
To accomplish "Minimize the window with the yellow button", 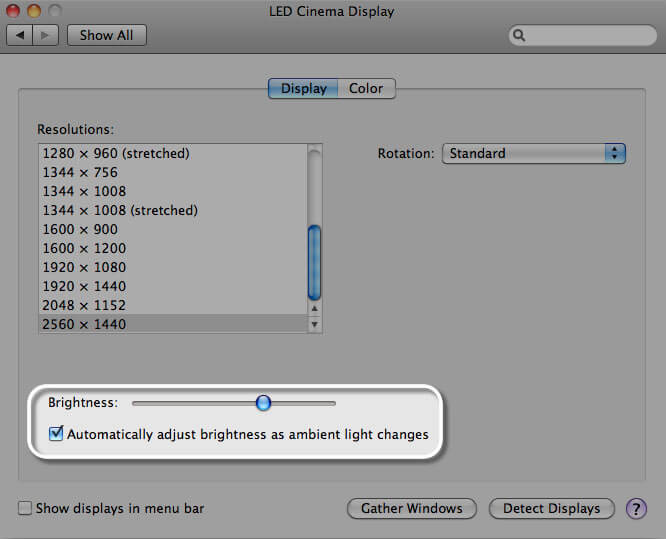I will (34, 10).
